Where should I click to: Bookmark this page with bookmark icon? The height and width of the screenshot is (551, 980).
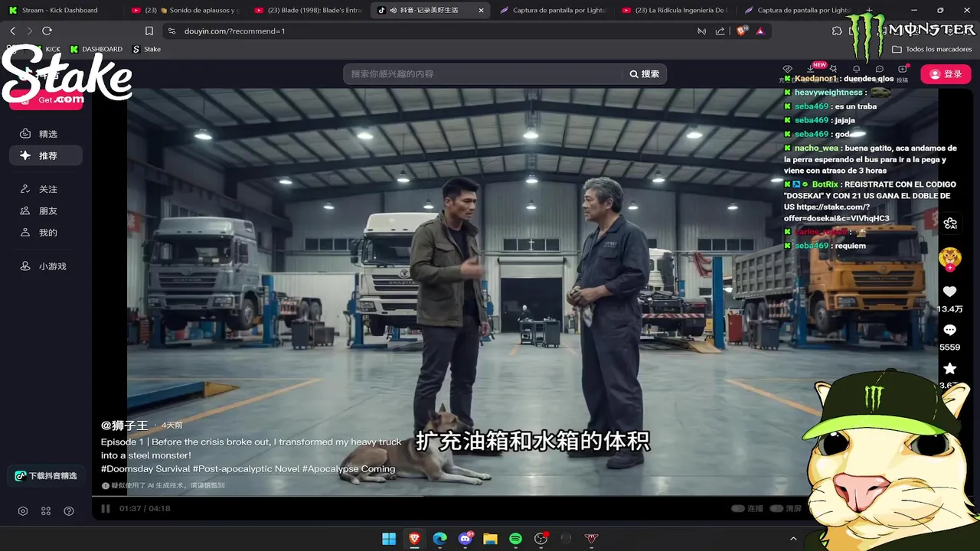[149, 31]
